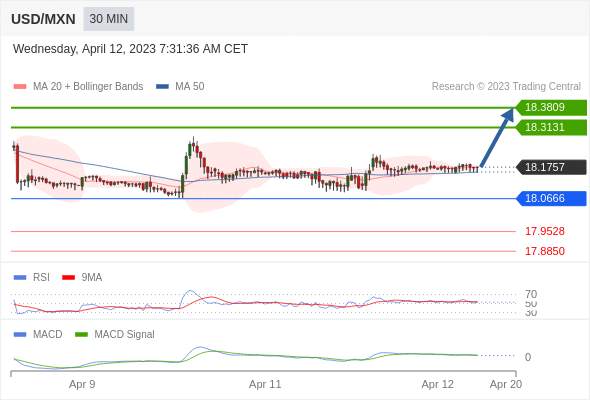The height and width of the screenshot is (400, 590).
Task: Click the MACD legend label
Action: [47, 335]
